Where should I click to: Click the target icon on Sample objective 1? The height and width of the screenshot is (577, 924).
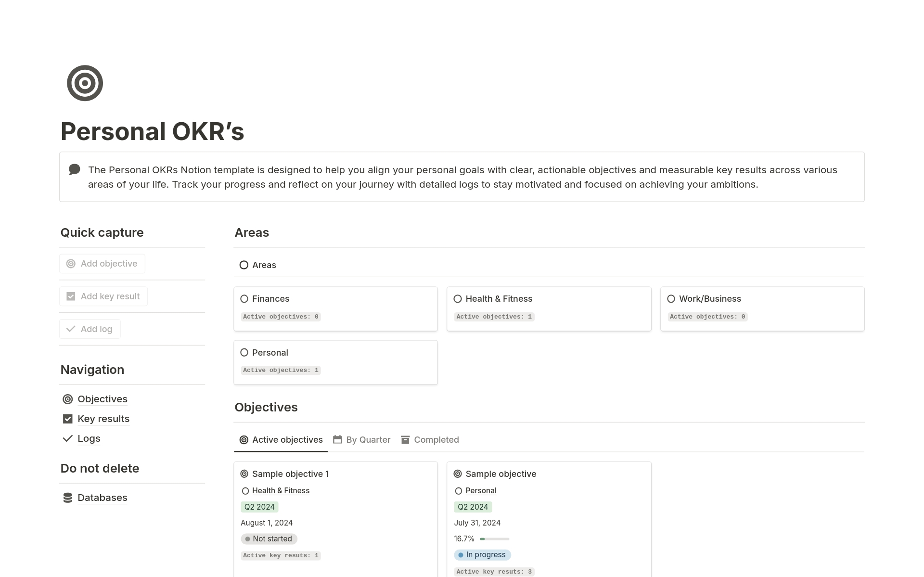coord(244,474)
